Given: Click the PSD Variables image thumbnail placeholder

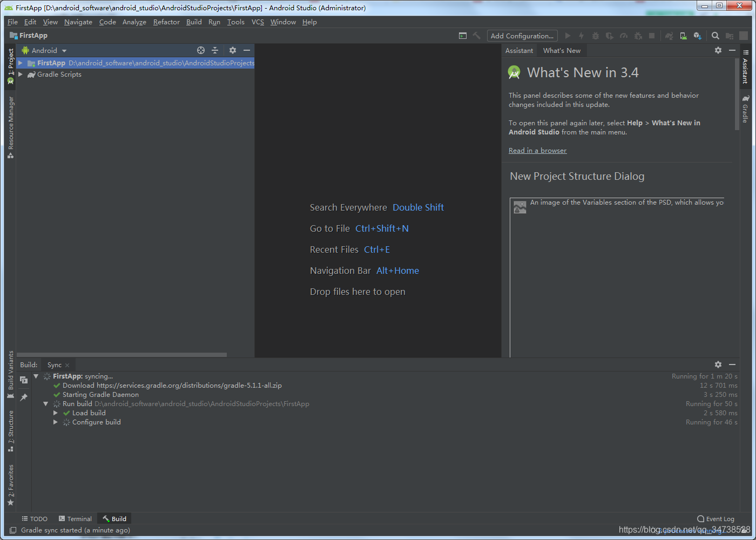Looking at the screenshot, I should pos(520,207).
